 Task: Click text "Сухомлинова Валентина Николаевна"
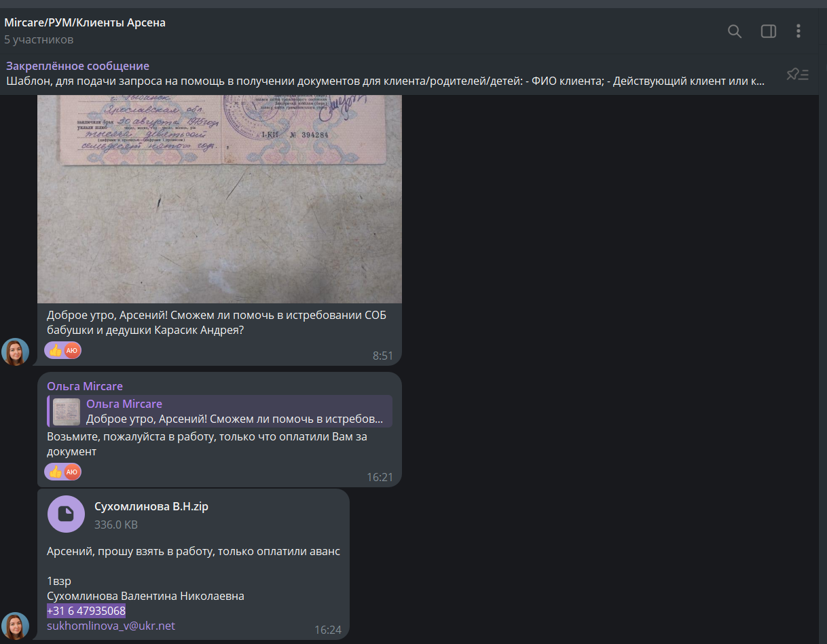point(145,596)
